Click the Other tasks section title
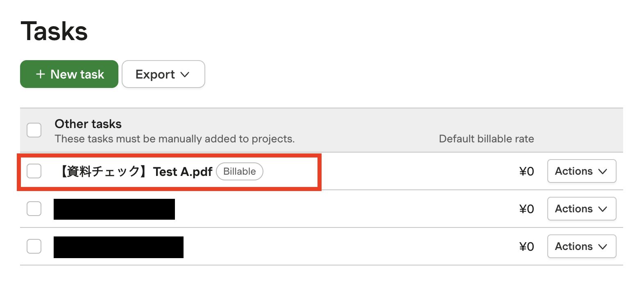The image size is (644, 288). (x=88, y=124)
